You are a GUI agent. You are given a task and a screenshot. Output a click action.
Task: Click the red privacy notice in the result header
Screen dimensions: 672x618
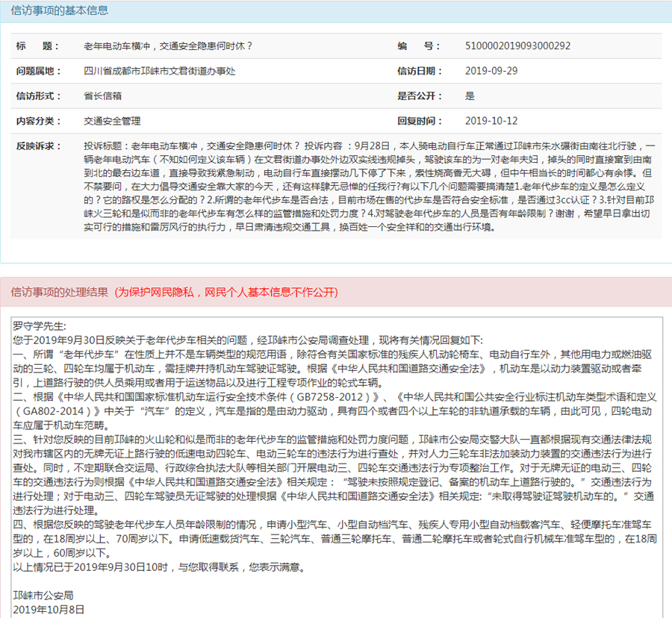(x=226, y=292)
